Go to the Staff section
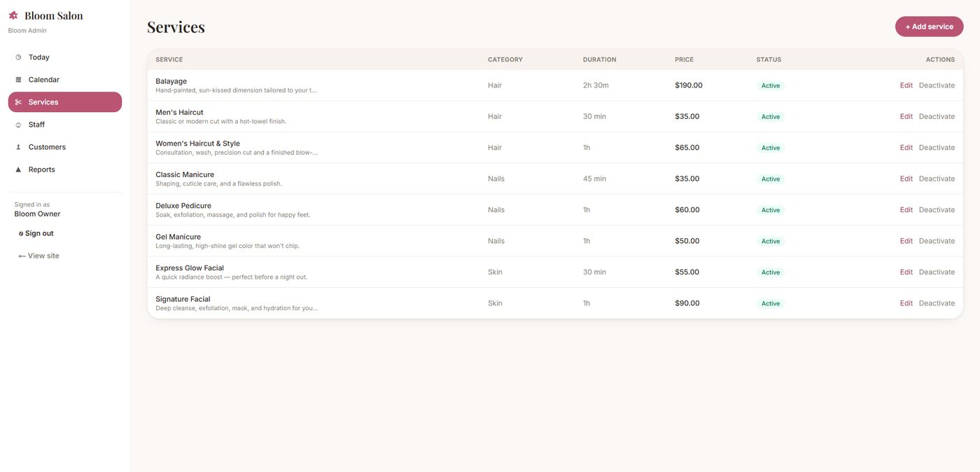This screenshot has width=980, height=472. tap(65, 125)
